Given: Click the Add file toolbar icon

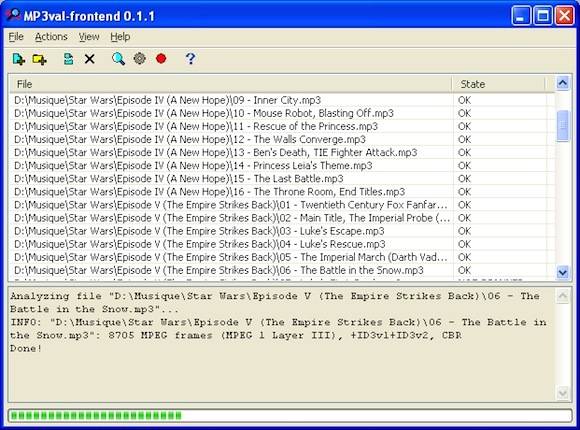Looking at the screenshot, I should click(x=18, y=59).
